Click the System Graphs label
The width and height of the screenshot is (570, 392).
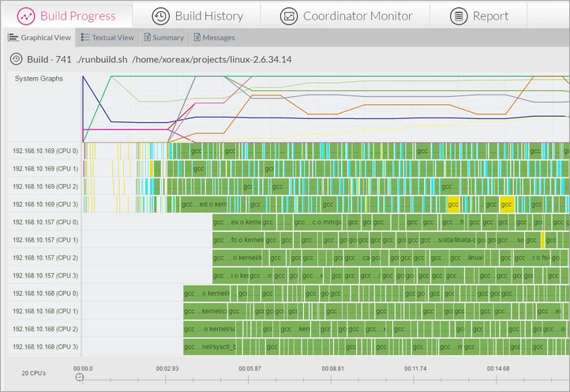pos(39,79)
